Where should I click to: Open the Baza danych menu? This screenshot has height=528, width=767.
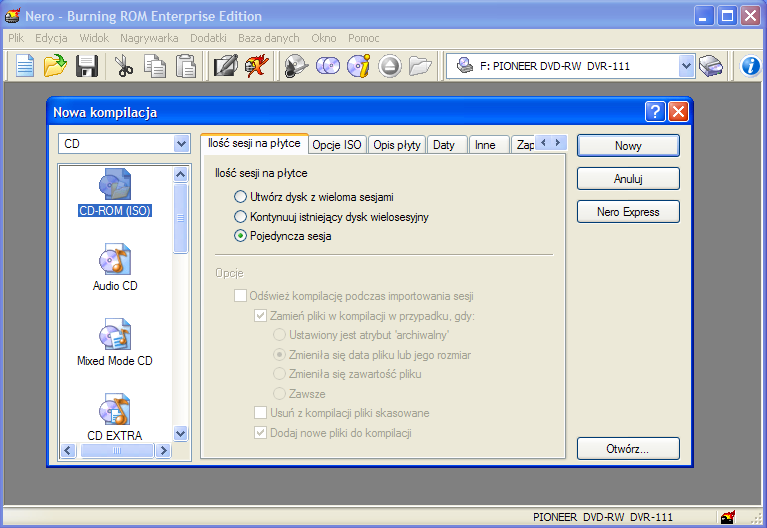coord(269,38)
